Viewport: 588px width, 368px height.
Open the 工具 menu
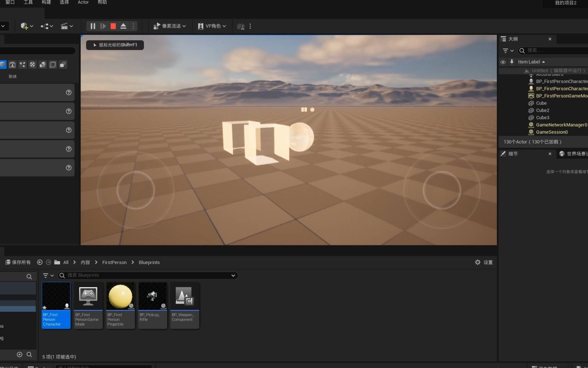coord(28,2)
